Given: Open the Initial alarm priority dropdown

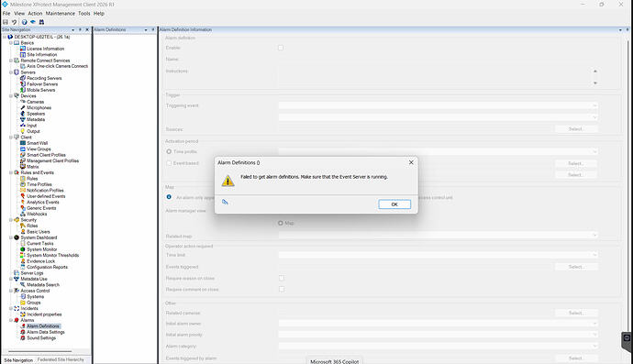Looking at the screenshot, I should tap(438, 335).
